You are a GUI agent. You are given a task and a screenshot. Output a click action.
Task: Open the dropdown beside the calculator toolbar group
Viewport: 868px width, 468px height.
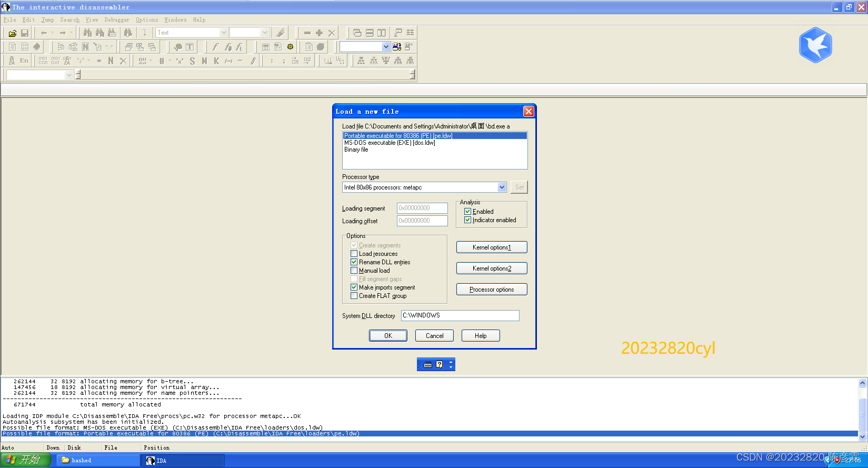pyautogui.click(x=386, y=47)
